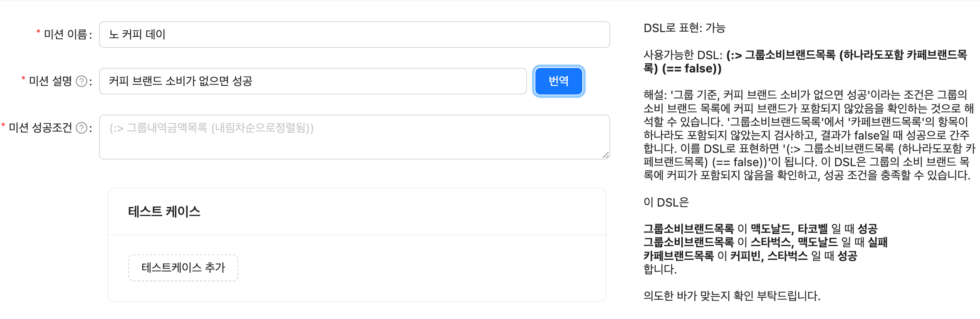Select the 미션 성공조건 textarea

point(354,137)
